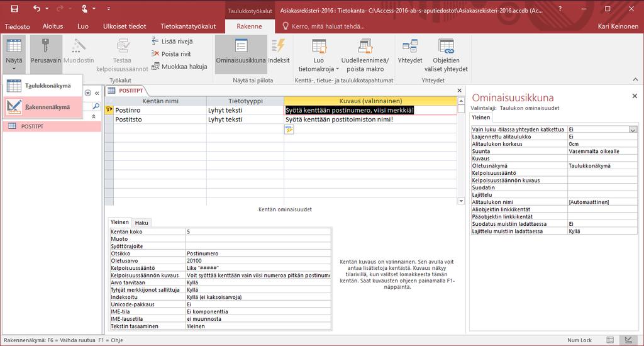Click Objektien väliset yhteydet button
The width and height of the screenshot is (644, 346).
(x=446, y=55)
